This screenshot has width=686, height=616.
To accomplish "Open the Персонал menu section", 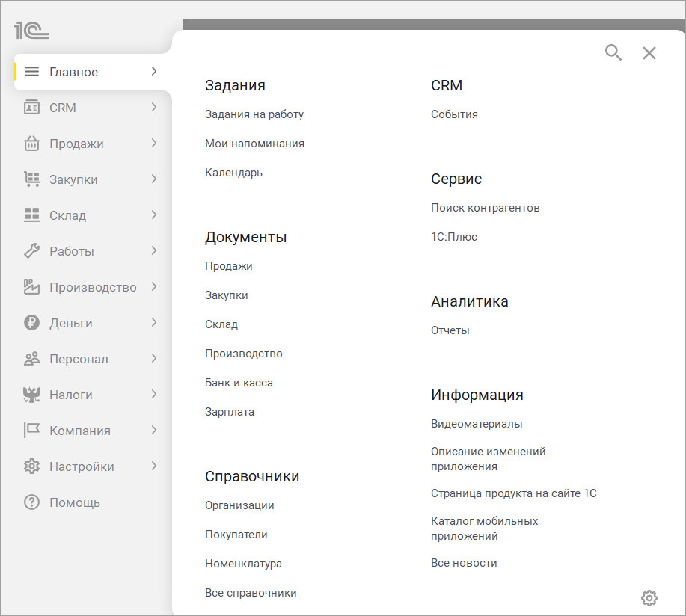I will pos(79,359).
